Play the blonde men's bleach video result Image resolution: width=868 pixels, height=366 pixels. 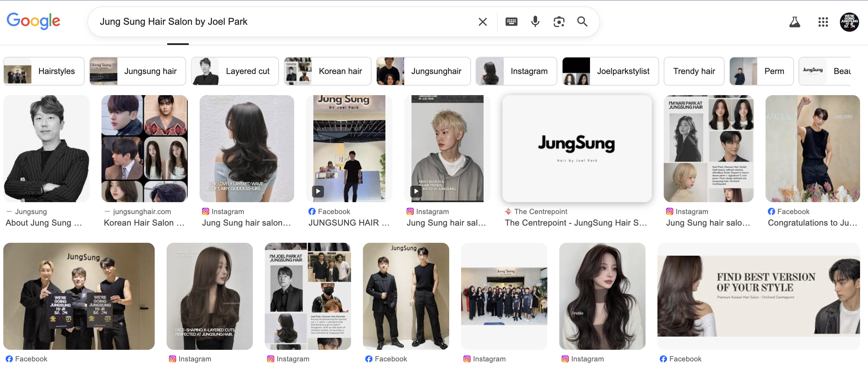416,191
